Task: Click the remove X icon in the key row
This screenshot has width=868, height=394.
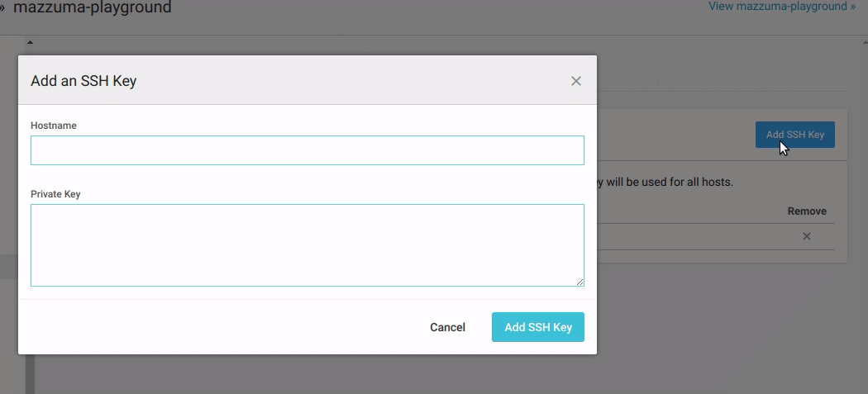Action: coord(807,237)
